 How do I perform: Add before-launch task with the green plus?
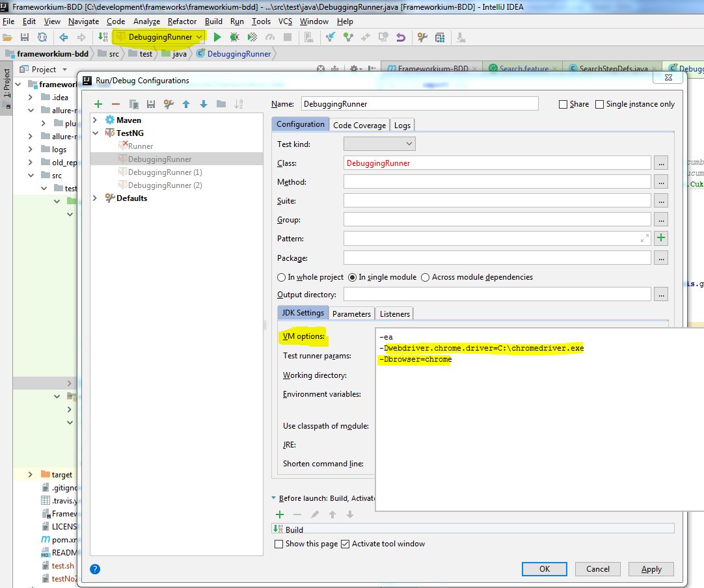[x=280, y=514]
